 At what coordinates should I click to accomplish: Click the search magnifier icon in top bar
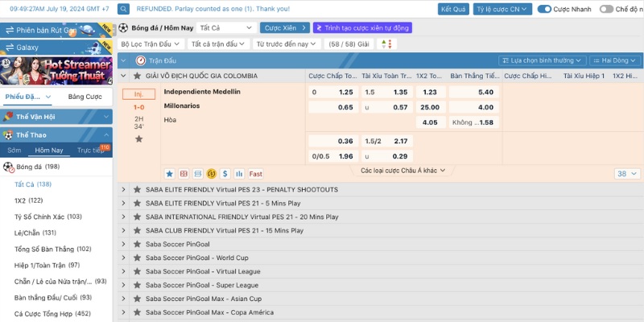pos(123,10)
